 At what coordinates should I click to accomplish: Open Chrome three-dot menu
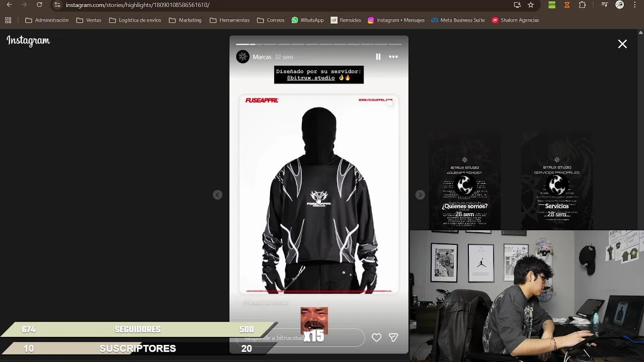635,5
